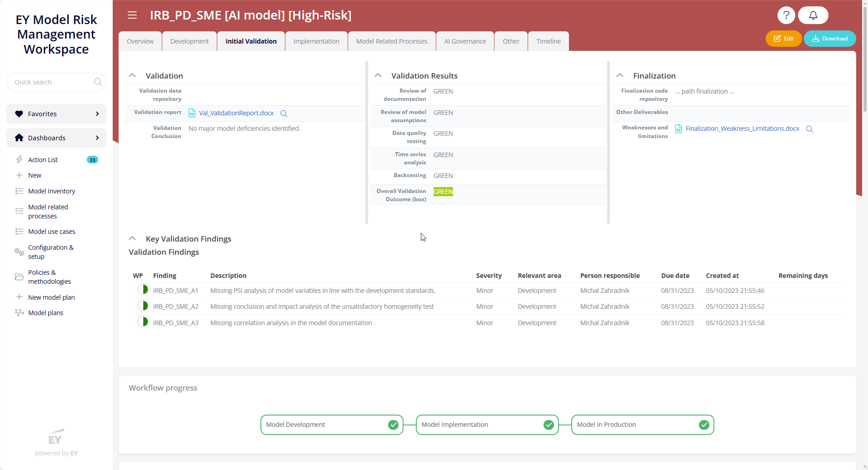The width and height of the screenshot is (868, 470).
Task: Sort findings by the Due date column header
Action: click(675, 276)
